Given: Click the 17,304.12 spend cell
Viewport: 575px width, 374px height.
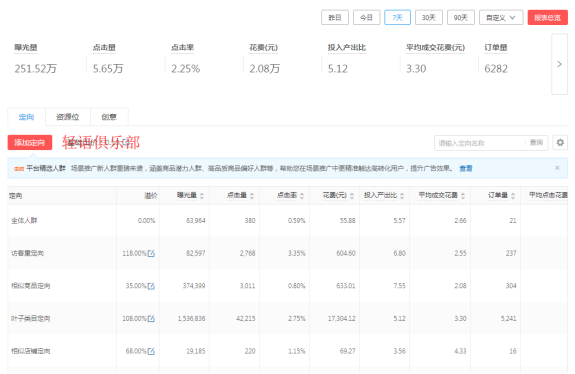Looking at the screenshot, I should [341, 319].
